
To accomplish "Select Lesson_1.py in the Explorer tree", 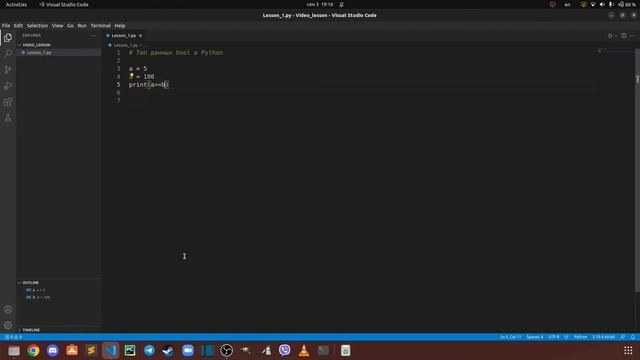I will click(39, 53).
